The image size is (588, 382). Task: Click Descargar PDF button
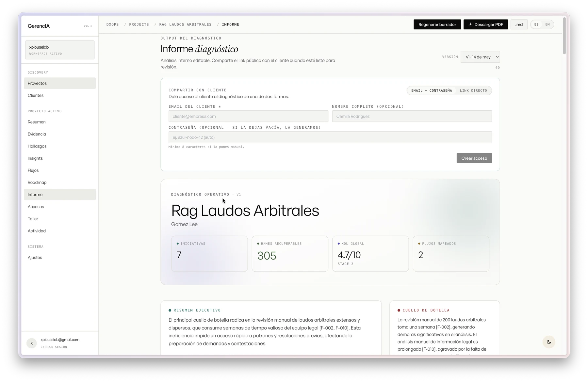[x=485, y=24]
